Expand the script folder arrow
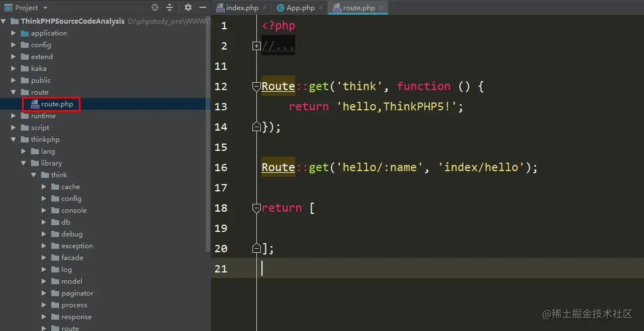This screenshot has height=331, width=644. click(14, 128)
